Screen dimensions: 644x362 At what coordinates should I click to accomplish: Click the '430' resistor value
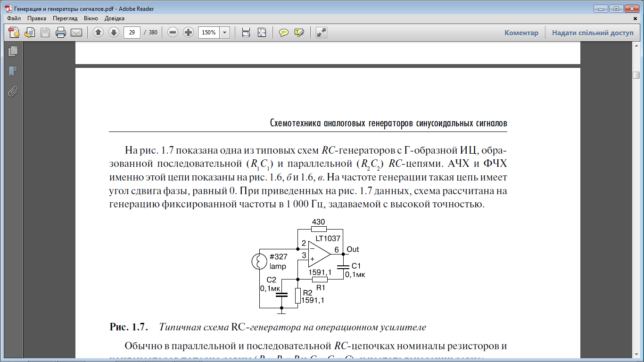click(318, 222)
